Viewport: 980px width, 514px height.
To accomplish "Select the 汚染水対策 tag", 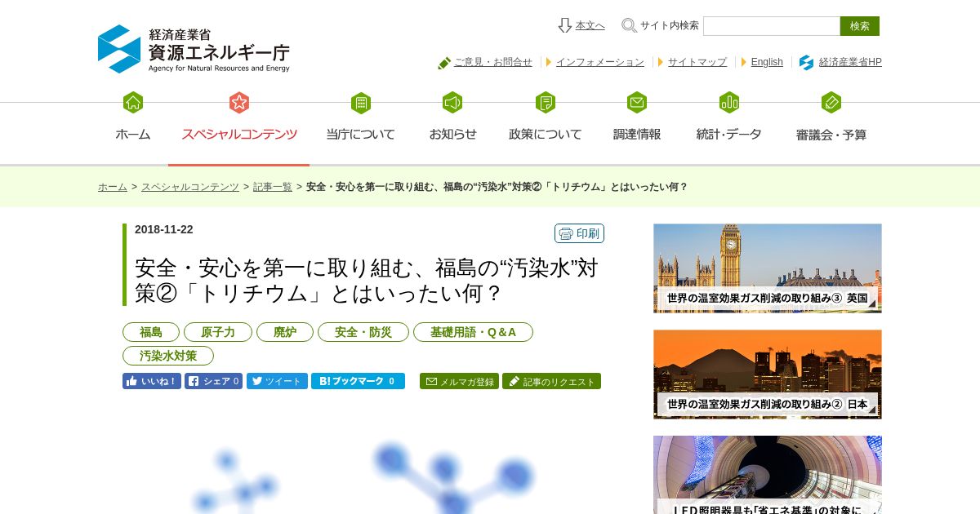I will (168, 356).
